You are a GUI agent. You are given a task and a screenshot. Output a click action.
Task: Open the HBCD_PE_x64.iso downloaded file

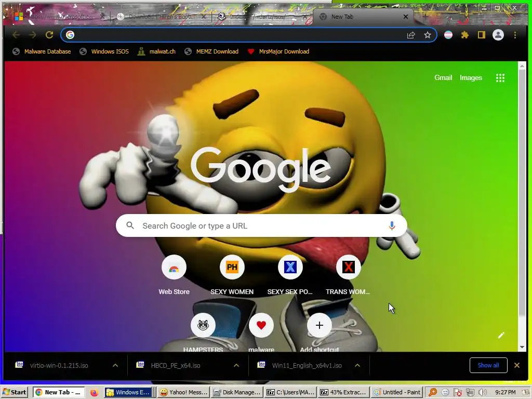point(176,365)
